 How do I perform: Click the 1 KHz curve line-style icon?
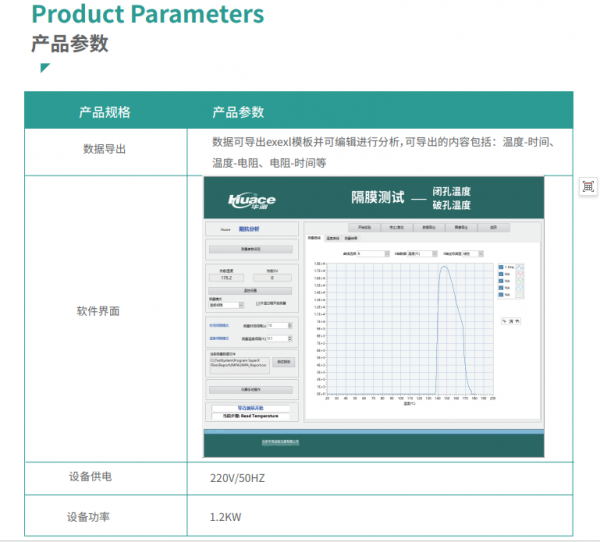519,268
